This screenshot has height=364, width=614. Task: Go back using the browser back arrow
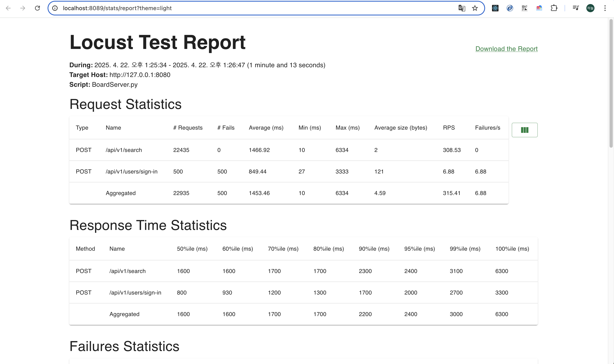(x=8, y=8)
